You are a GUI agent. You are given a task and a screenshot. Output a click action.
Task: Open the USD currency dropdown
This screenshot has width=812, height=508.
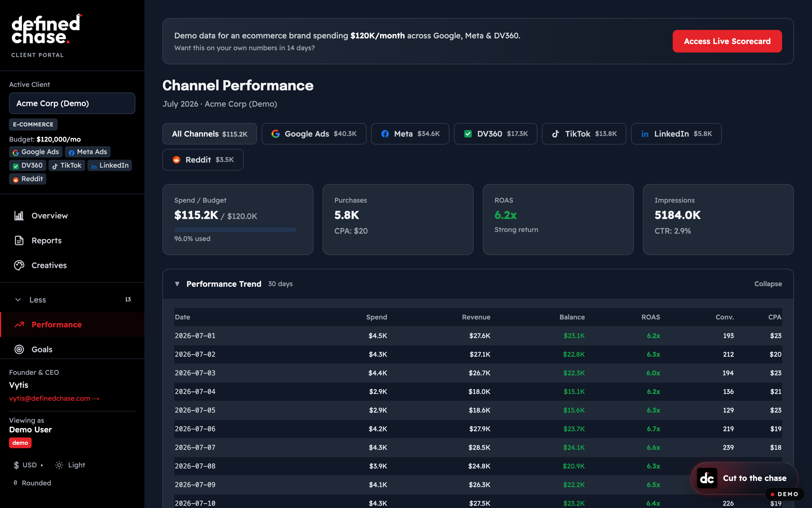[28, 465]
